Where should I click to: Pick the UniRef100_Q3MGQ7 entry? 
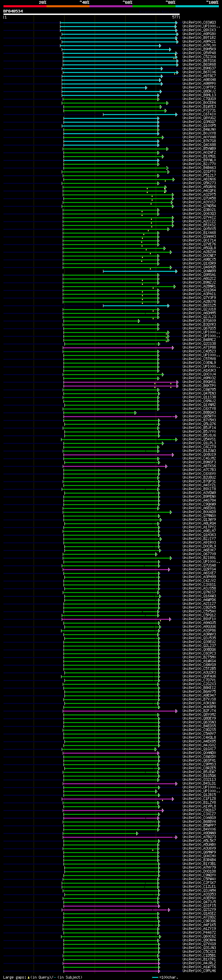(x=199, y=122)
